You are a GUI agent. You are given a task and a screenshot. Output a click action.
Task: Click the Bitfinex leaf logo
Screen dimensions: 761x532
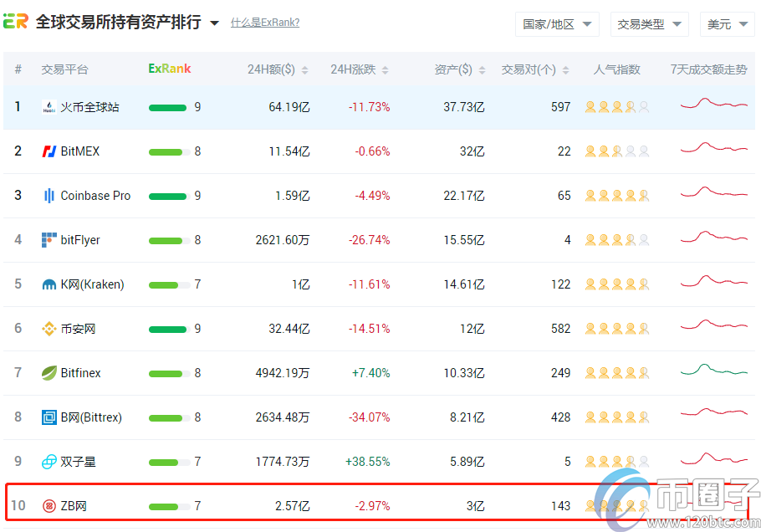(x=49, y=373)
